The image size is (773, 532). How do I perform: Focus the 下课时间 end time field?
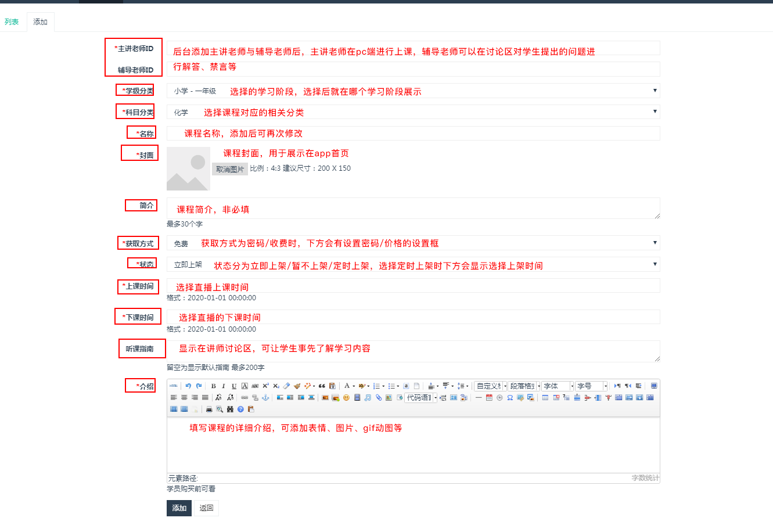[413, 317]
